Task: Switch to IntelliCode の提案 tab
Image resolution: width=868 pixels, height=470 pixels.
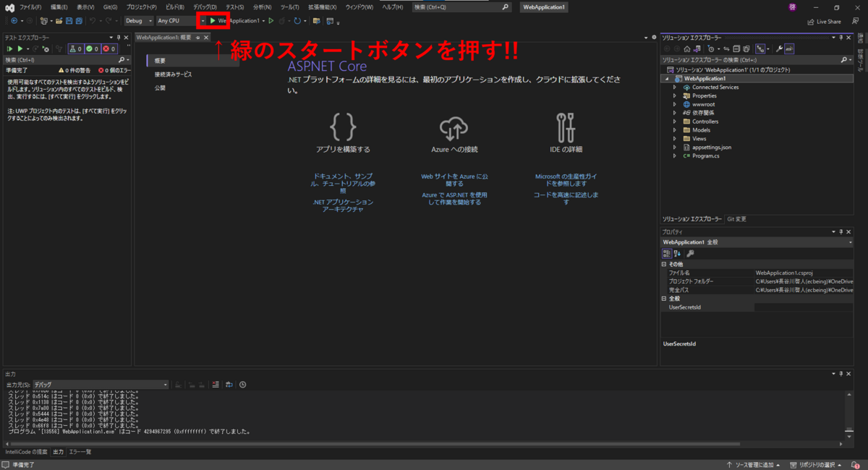Action: tap(26, 452)
